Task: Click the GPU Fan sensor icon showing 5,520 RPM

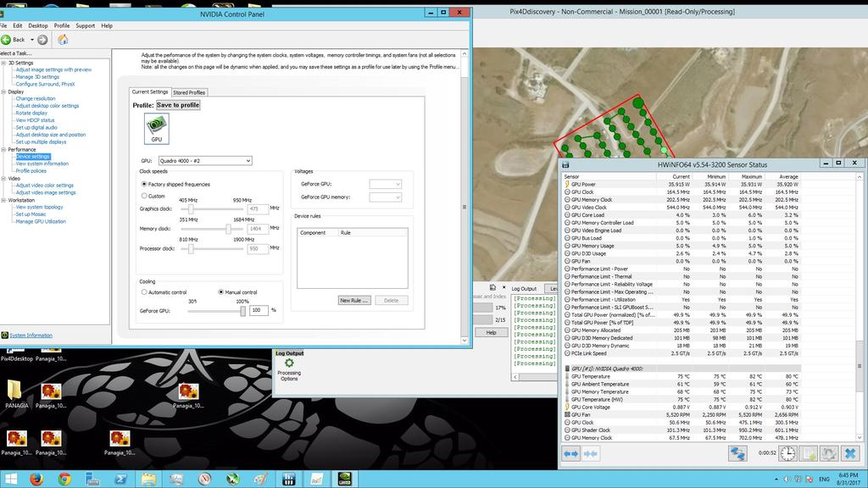Action: click(567, 414)
